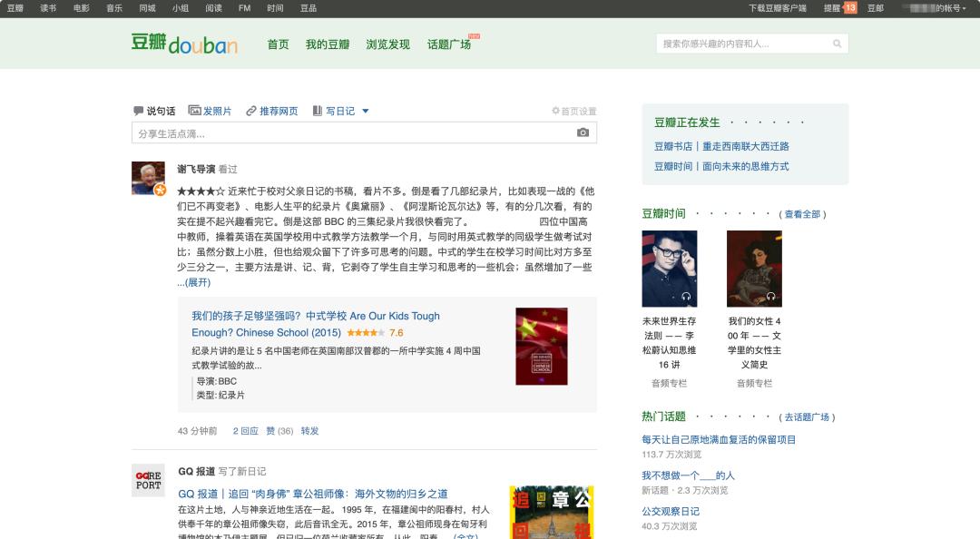The image size is (980, 539).
Task: Open the 写日记 dropdown arrow
Action: [x=364, y=110]
